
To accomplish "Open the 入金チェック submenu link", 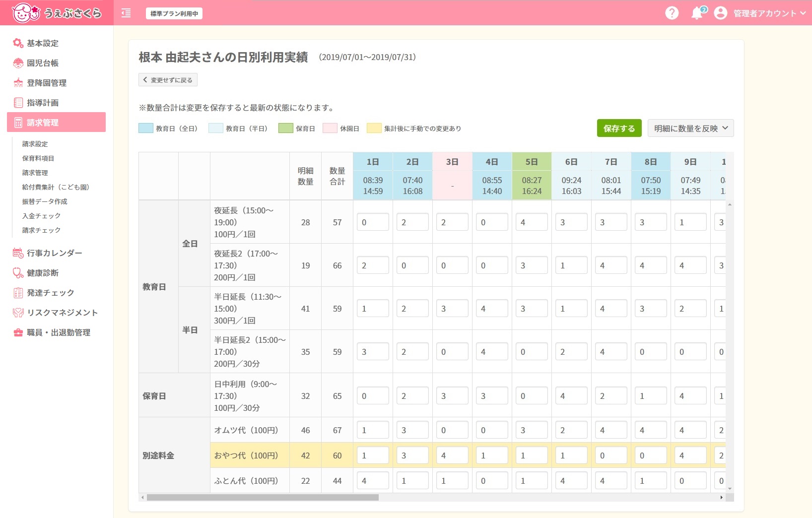I will pos(41,216).
